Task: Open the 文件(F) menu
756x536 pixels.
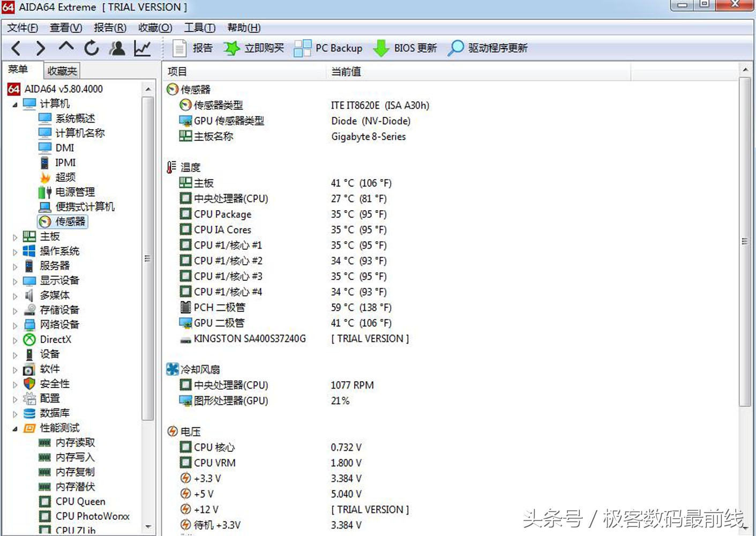Action: click(x=23, y=28)
